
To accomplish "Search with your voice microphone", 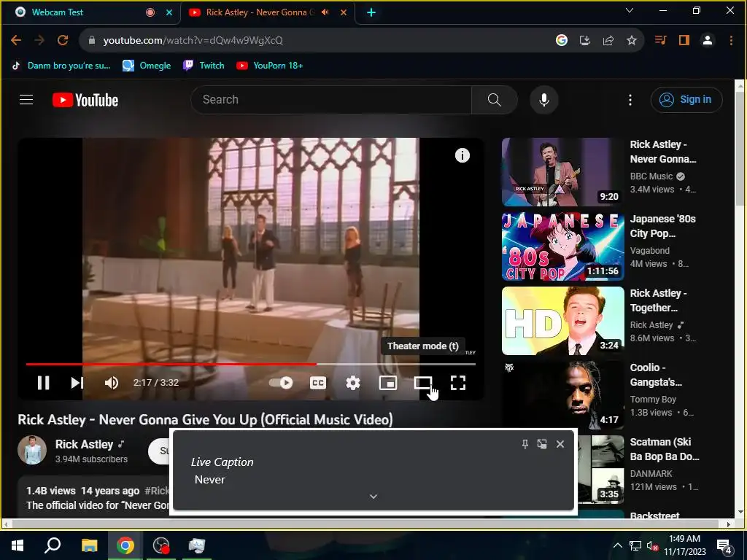I will (544, 99).
